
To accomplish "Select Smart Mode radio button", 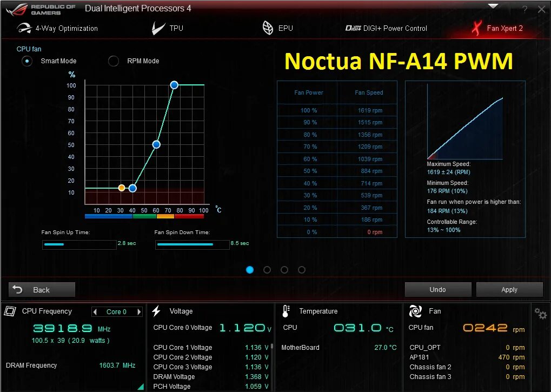I will 27,61.
